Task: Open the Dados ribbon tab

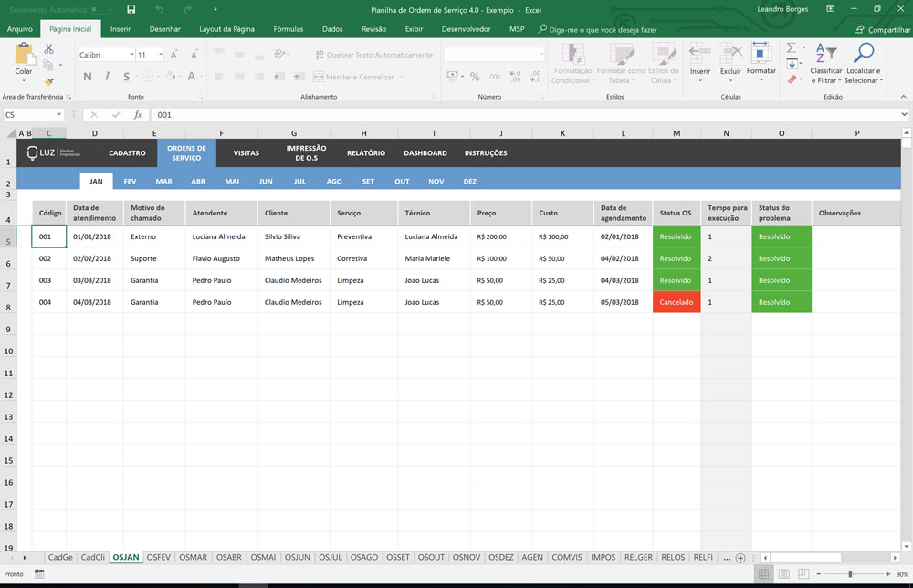Action: pyautogui.click(x=332, y=29)
